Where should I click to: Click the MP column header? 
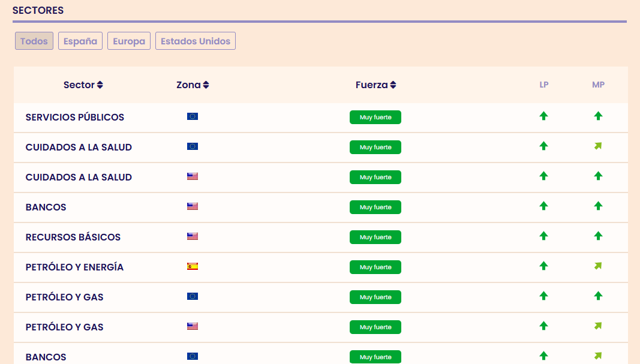coord(598,85)
